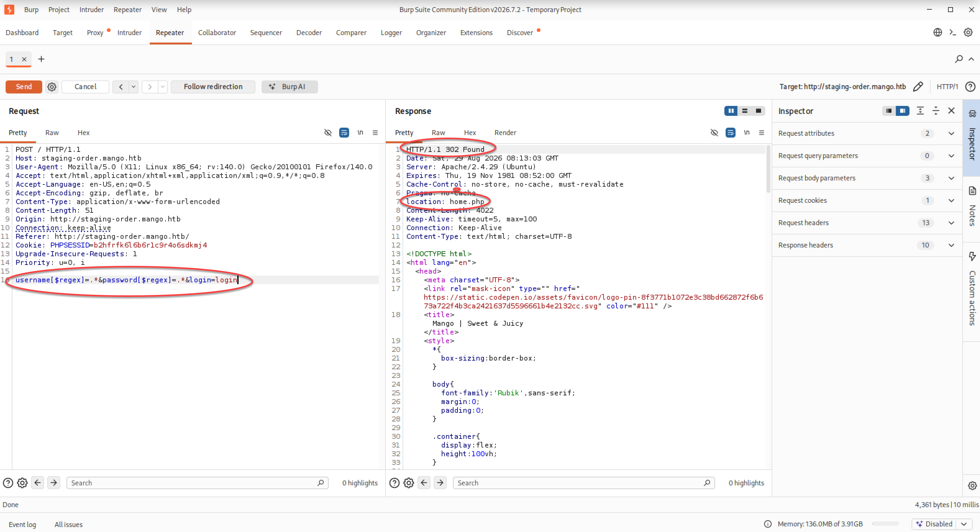The width and height of the screenshot is (980, 532).
Task: Click the Response search help icon
Action: 394,483
